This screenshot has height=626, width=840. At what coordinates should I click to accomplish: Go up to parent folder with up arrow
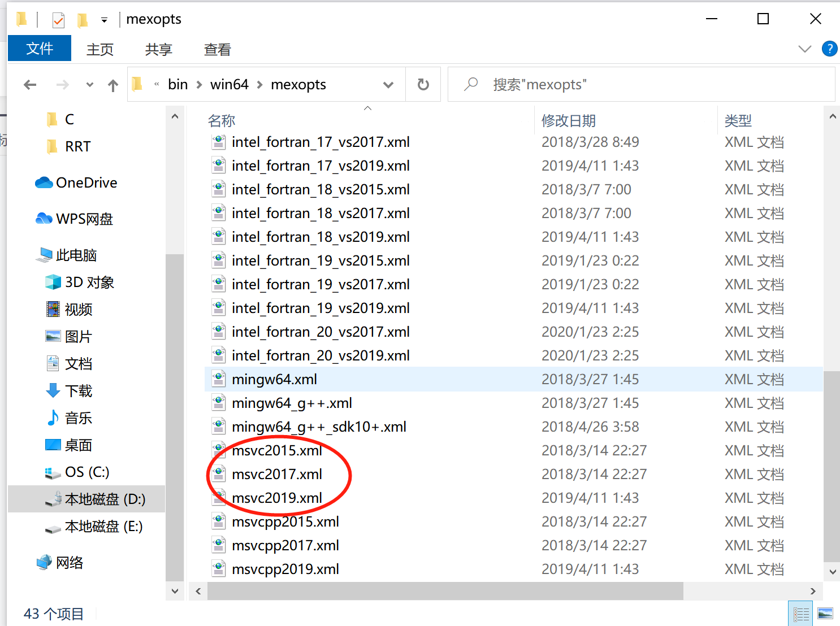click(113, 84)
